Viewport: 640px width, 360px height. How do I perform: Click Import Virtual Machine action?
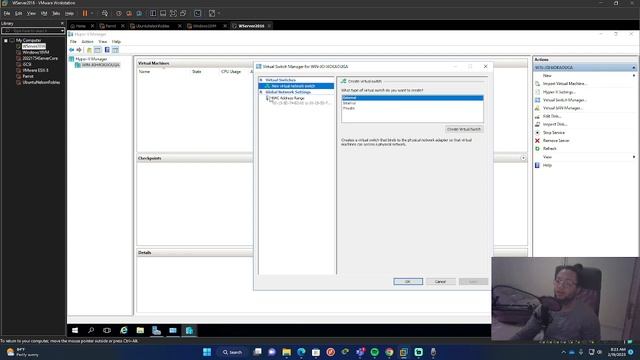(x=564, y=84)
